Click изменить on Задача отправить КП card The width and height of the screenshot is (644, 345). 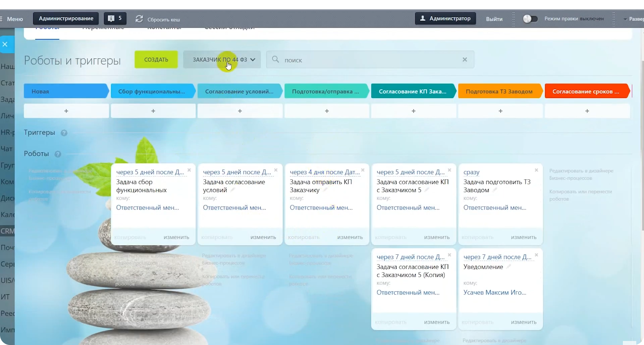point(350,237)
